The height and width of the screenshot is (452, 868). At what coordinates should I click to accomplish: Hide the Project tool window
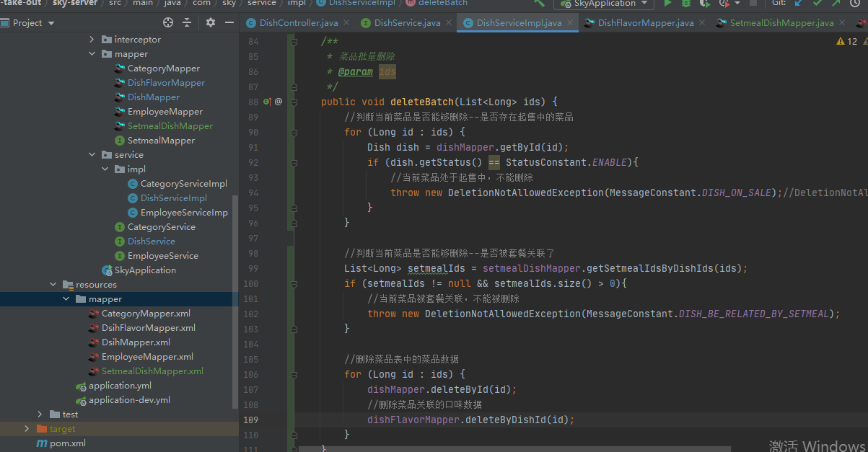click(229, 22)
